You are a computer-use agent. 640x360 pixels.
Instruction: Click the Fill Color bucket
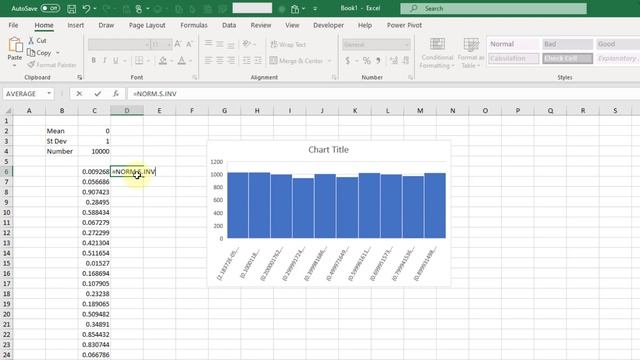coord(163,60)
